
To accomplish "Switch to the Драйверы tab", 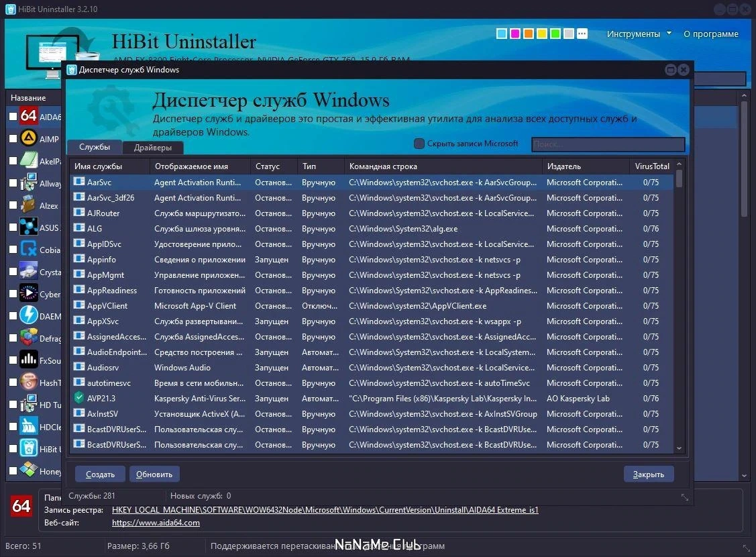I will click(x=153, y=148).
